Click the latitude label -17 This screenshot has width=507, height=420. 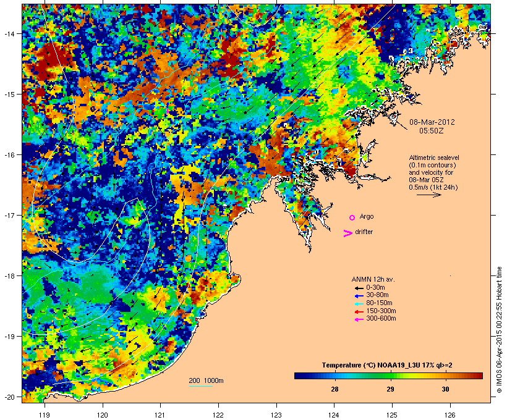[x=9, y=215]
